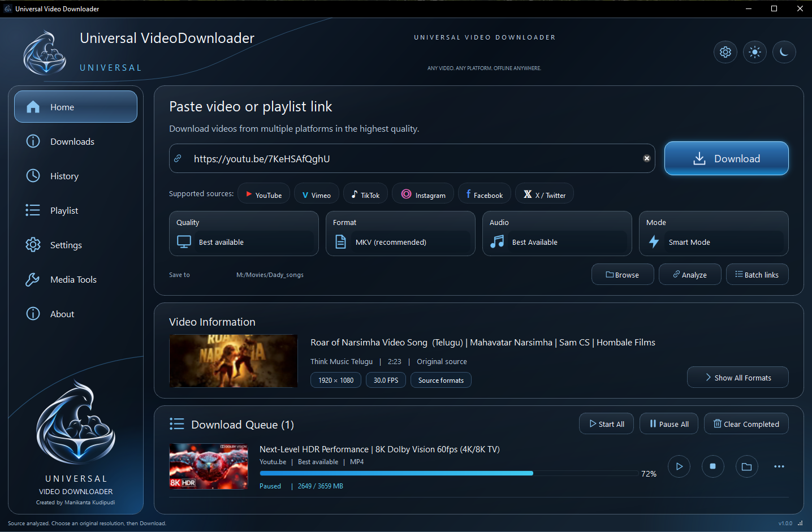Viewport: 812px width, 532px height.
Task: Click the 72% download progress bar
Action: point(449,473)
